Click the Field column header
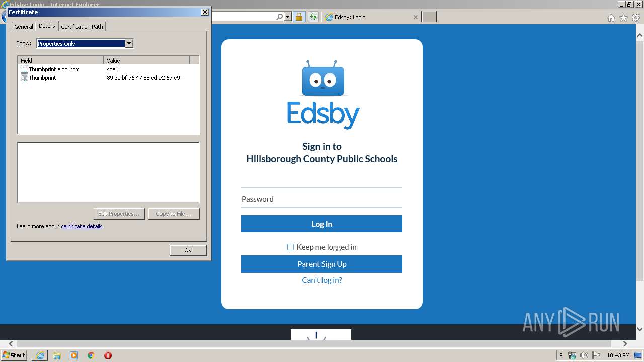Viewport: 644px width, 362px height. point(60,60)
